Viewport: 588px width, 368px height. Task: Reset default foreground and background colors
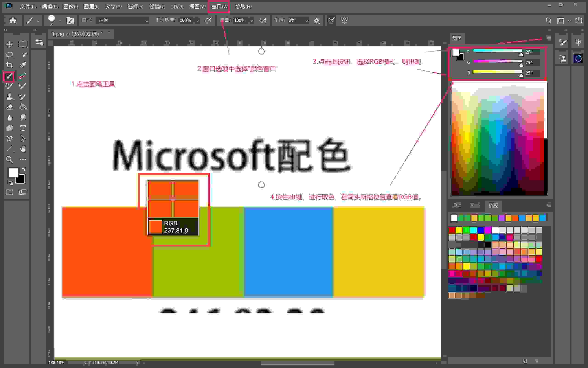(10, 183)
